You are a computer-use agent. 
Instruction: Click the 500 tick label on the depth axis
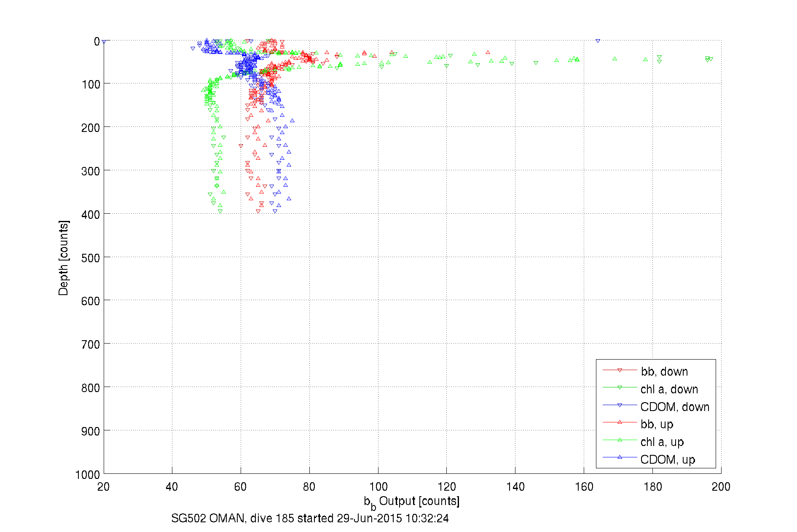[x=91, y=258]
